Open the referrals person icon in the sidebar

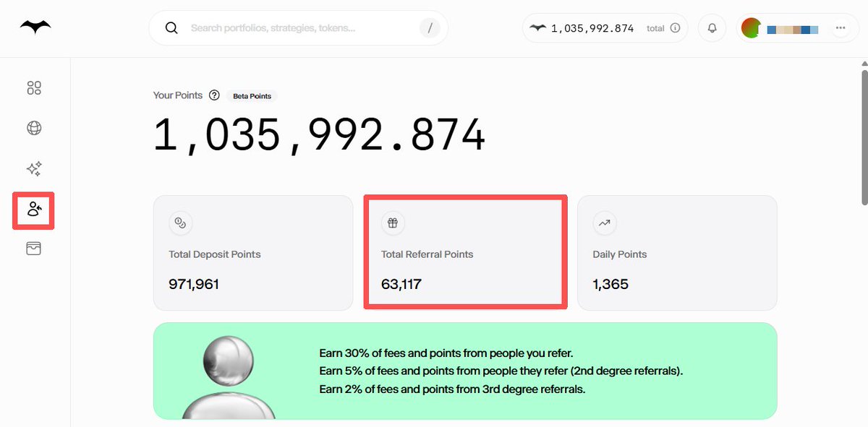(x=34, y=210)
